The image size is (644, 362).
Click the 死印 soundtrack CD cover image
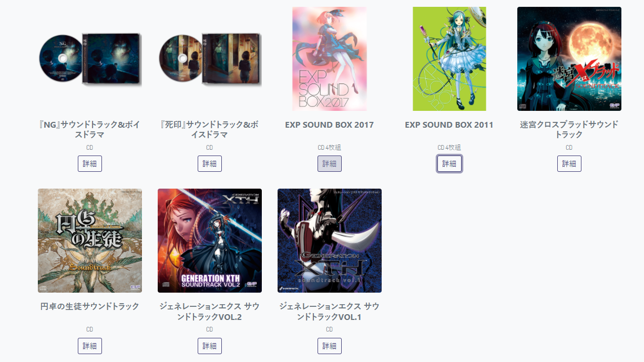[x=210, y=59]
